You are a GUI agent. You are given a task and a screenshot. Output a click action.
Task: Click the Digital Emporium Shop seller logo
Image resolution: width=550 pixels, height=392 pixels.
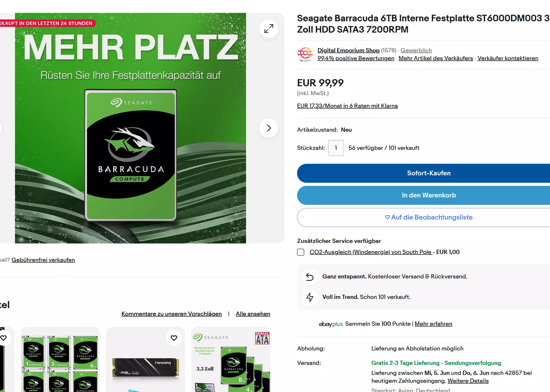click(x=305, y=54)
